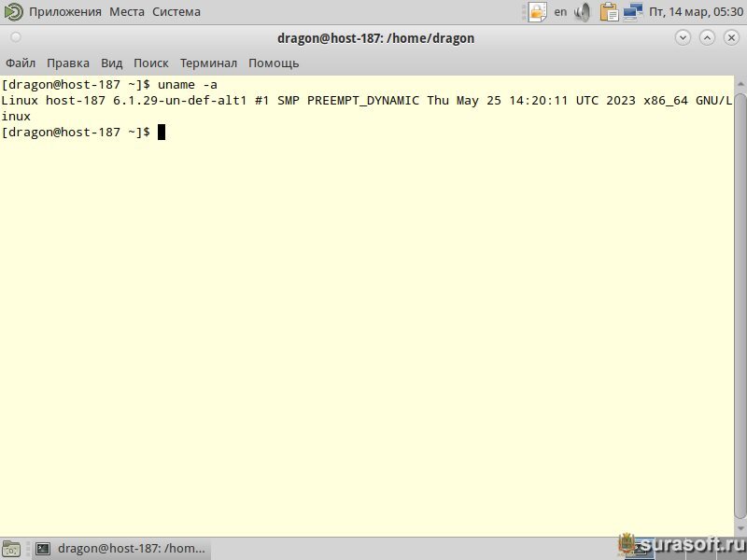The width and height of the screenshot is (747, 560).
Task: Open the Правка terminal menu
Action: point(68,63)
